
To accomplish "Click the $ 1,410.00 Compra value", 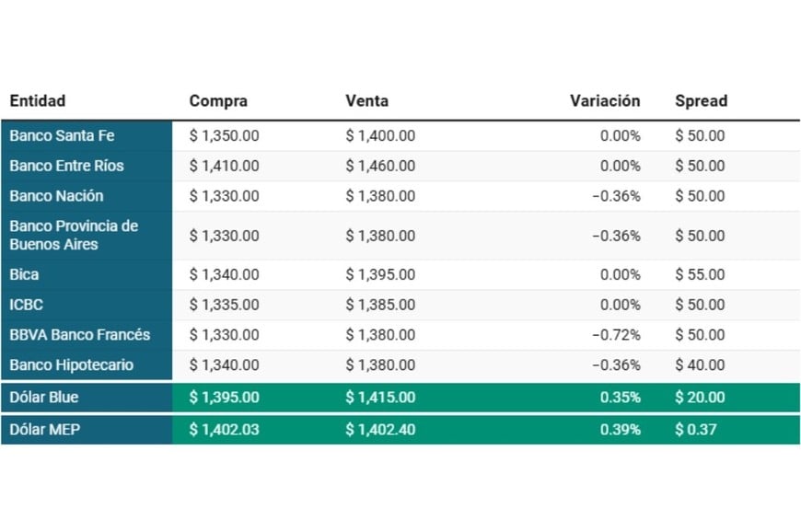I will tap(224, 166).
